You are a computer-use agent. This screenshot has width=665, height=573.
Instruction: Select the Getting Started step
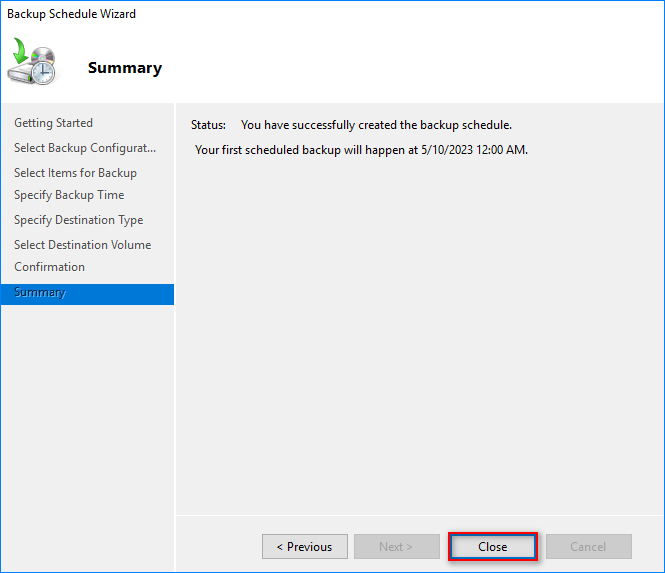point(53,123)
